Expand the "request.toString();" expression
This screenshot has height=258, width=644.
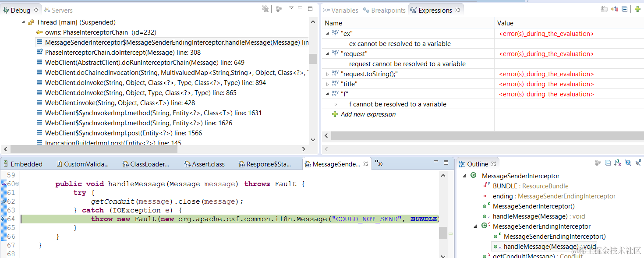[x=327, y=74]
